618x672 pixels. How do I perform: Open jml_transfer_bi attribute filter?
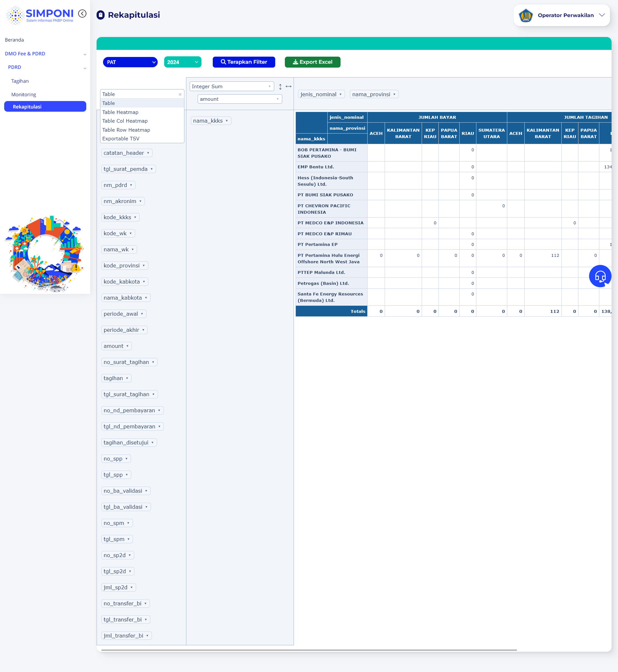(x=147, y=636)
